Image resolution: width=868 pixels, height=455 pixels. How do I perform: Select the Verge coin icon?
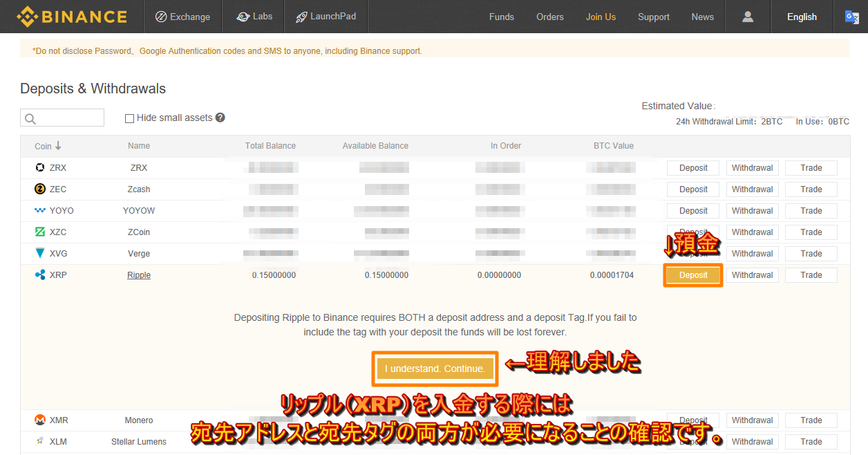click(40, 253)
